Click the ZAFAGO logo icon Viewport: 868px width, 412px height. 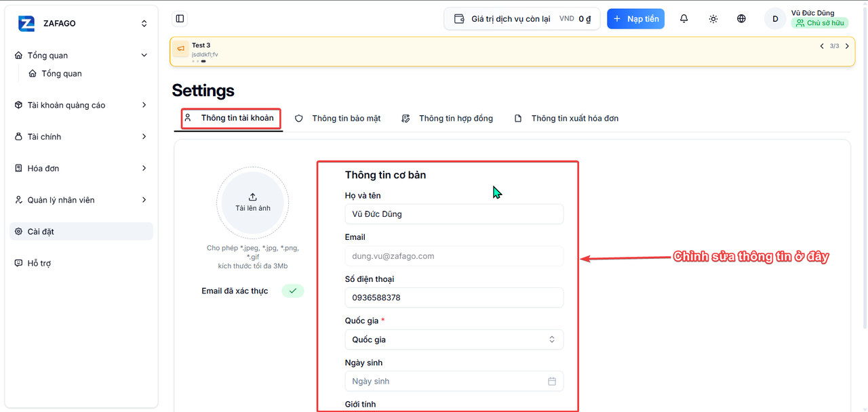coord(26,23)
